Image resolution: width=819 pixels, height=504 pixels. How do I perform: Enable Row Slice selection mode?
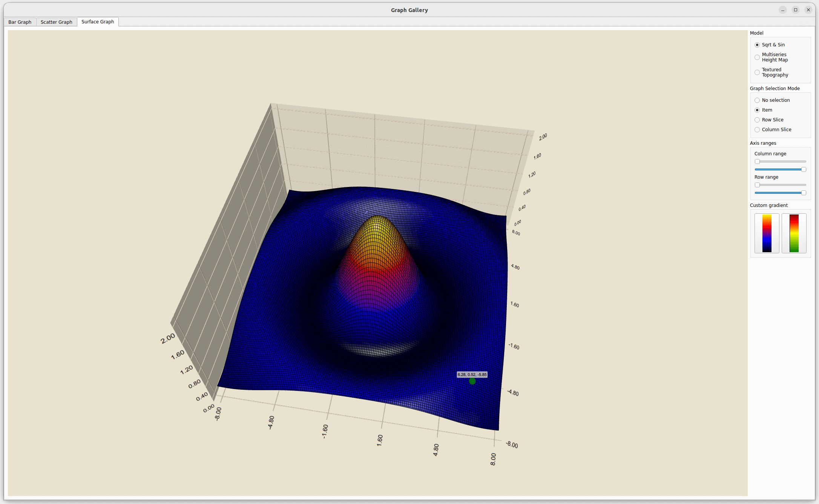[757, 120]
